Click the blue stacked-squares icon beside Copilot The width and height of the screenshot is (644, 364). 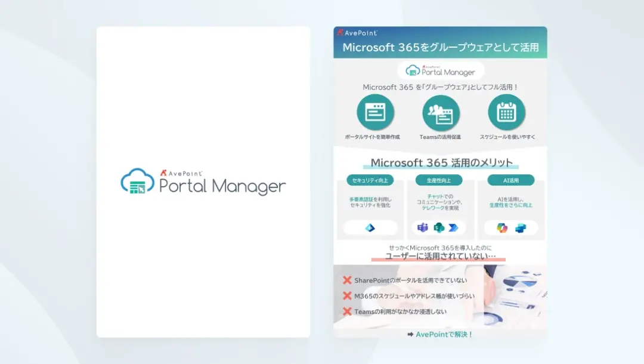[521, 227]
